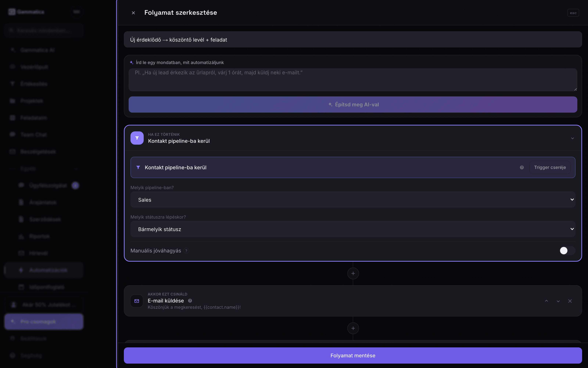Click the Melyik státuszra lépéskor? label

(158, 217)
